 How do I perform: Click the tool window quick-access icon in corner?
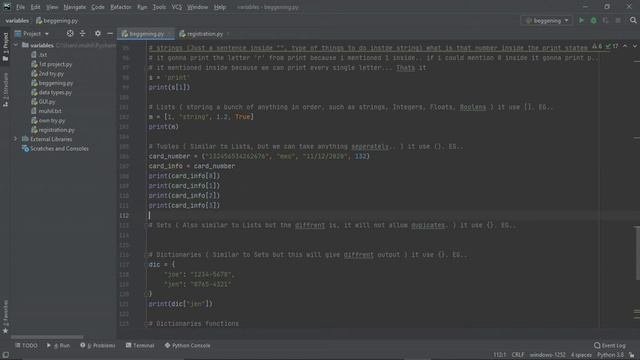click(5, 355)
